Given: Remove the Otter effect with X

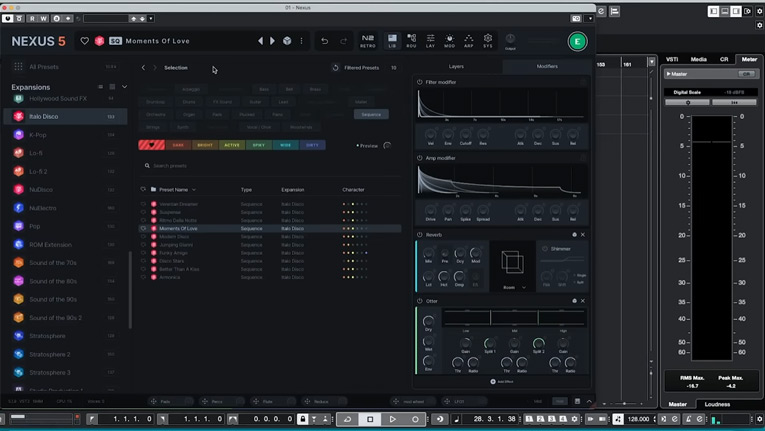Looking at the screenshot, I should 583,301.
